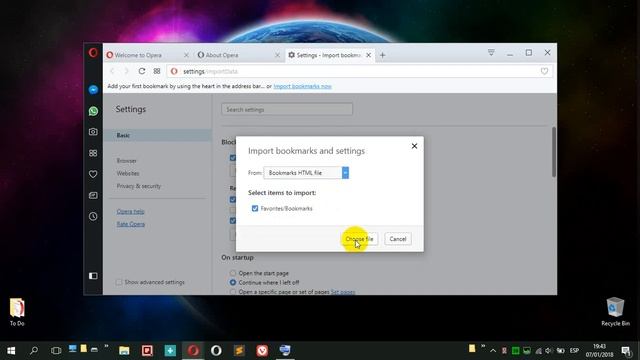The image size is (640, 360).
Task: Go forward with the arrow button
Action: pos(127,71)
